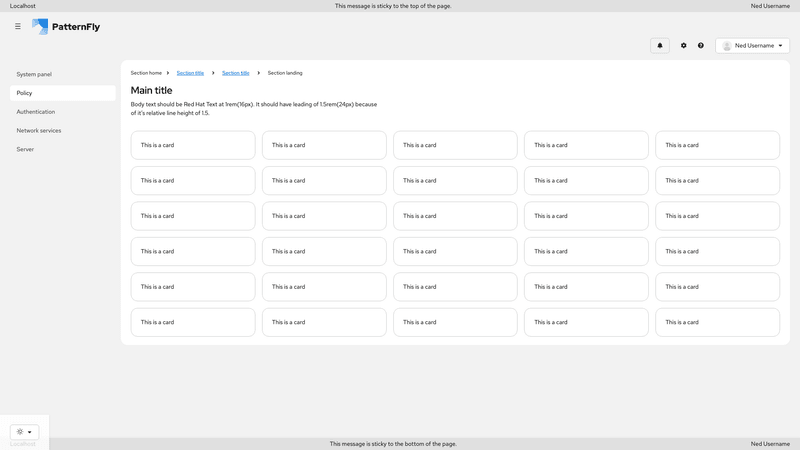Click first Section title breadcrumb link
This screenshot has width=800, height=450.
coord(190,73)
